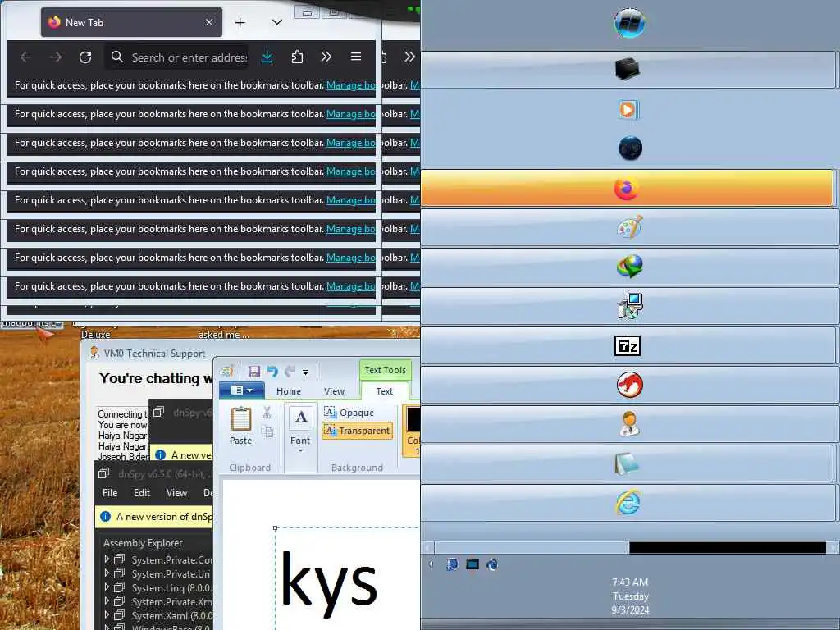This screenshot has height=630, width=840.
Task: Open the red dragon taskbar icon
Action: (629, 385)
